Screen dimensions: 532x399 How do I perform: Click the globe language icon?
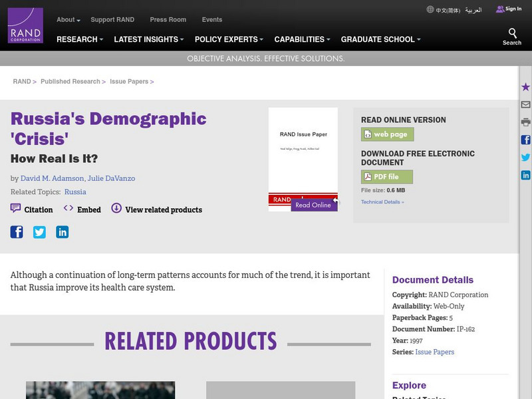(x=430, y=9)
